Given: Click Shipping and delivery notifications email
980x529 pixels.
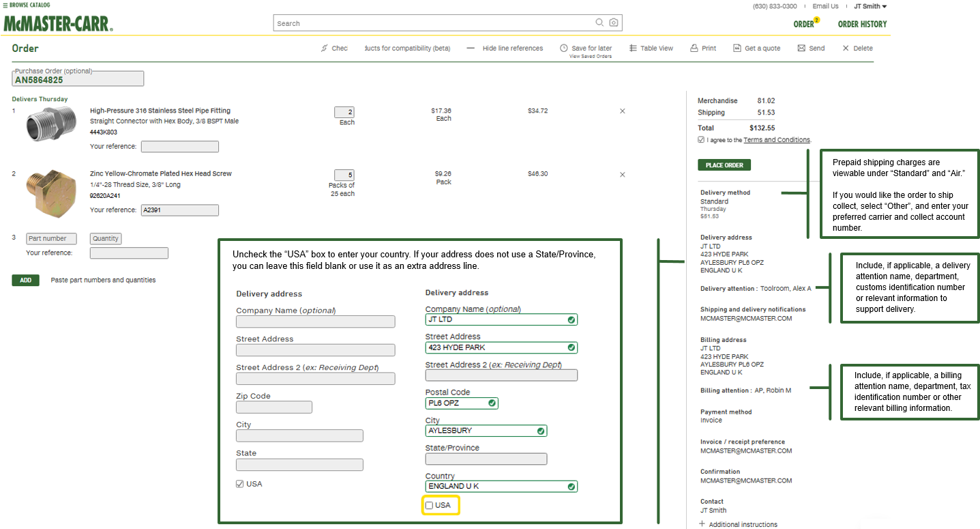Looking at the screenshot, I should coord(746,318).
